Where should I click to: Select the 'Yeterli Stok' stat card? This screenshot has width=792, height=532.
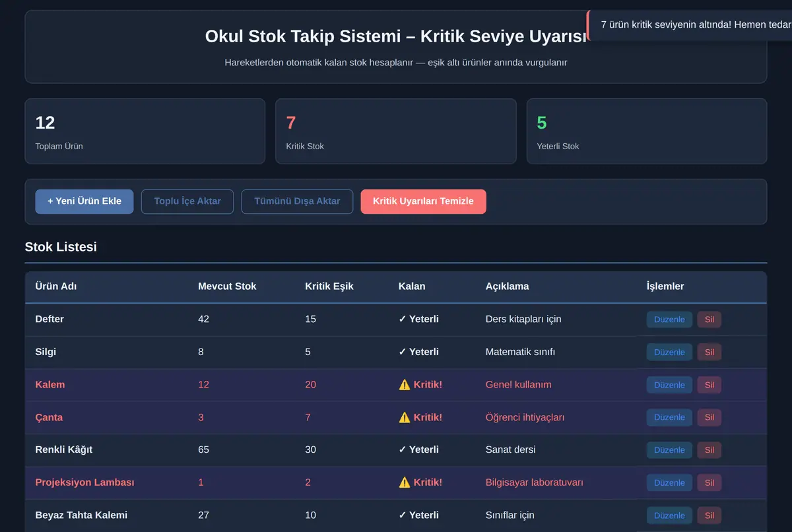point(647,131)
